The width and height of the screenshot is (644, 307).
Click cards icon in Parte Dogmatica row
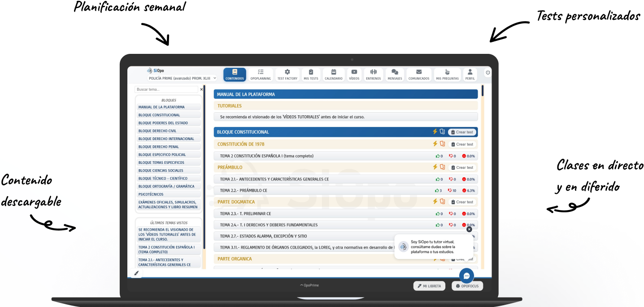442,202
